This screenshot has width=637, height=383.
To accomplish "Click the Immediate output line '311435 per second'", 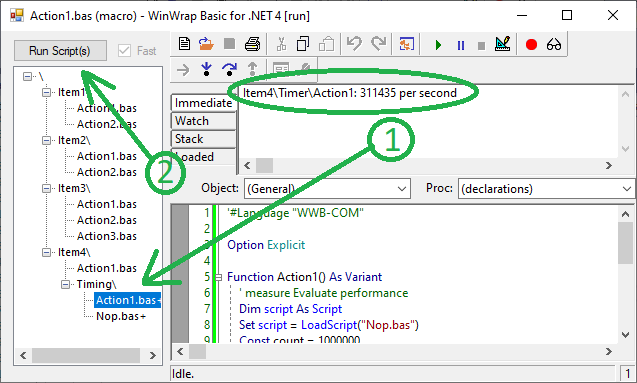I will [x=350, y=93].
